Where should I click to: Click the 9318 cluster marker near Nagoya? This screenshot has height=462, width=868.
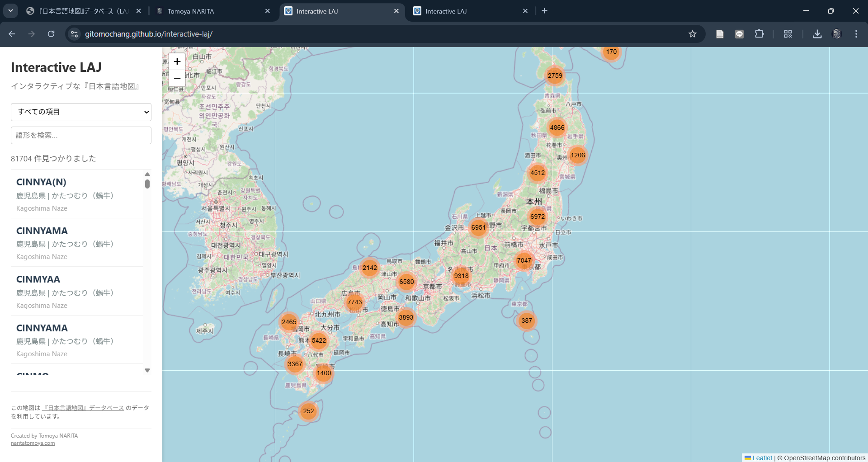tap(461, 276)
